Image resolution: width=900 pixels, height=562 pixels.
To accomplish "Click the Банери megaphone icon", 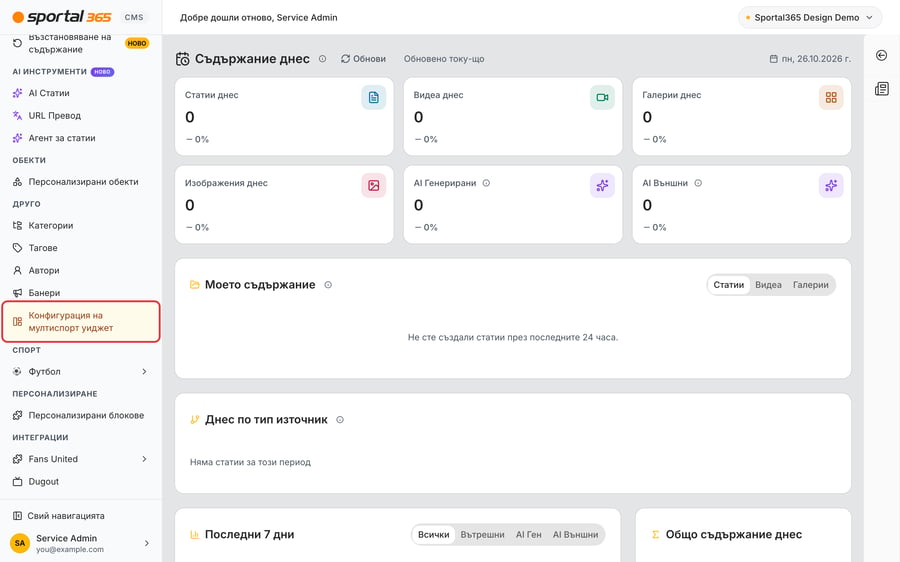I will point(17,293).
